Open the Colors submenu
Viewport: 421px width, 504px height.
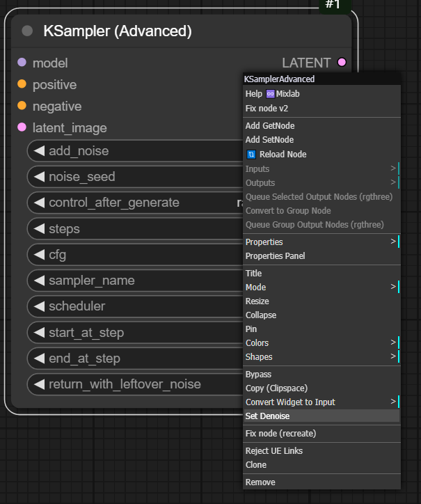click(321, 343)
